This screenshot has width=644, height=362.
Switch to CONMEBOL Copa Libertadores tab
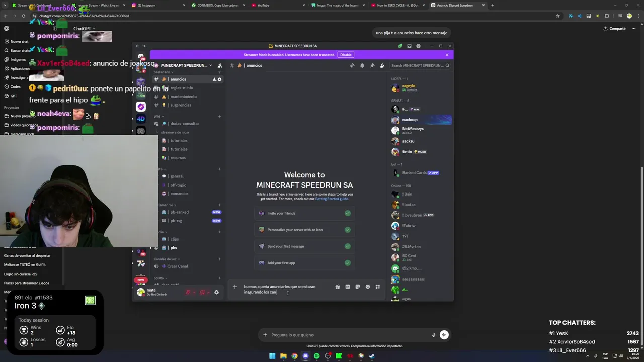coord(217,5)
